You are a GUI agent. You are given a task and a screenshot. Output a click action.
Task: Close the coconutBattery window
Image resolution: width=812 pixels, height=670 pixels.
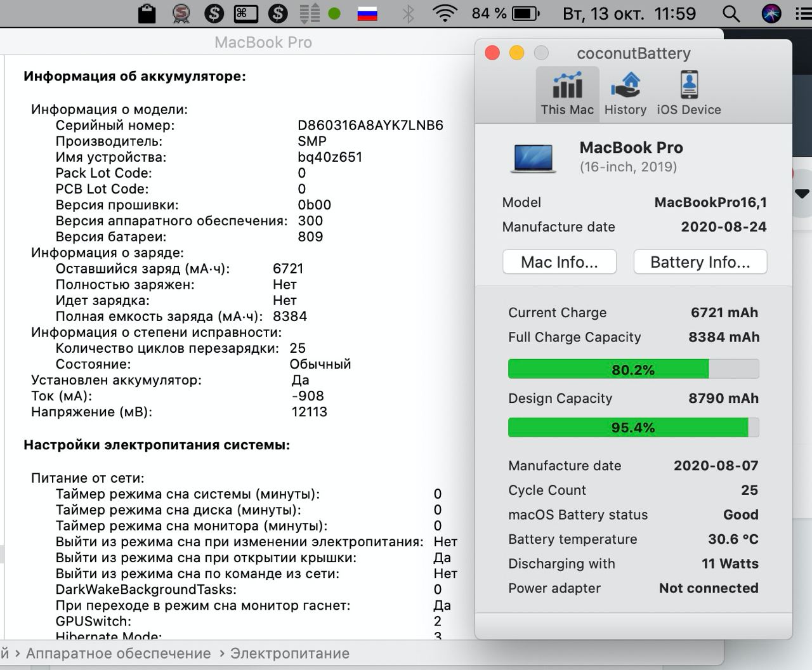tap(492, 53)
